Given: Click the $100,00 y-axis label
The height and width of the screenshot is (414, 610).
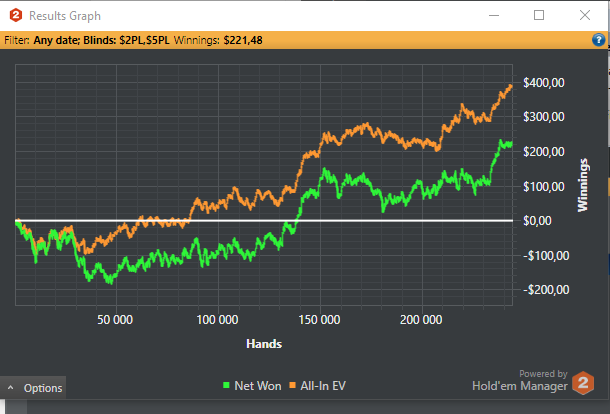Looking at the screenshot, I should point(543,187).
